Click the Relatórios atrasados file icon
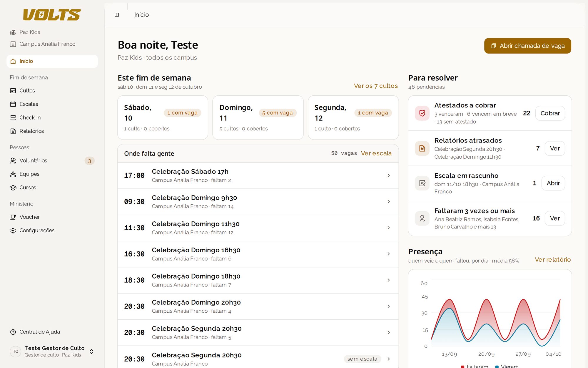588x368 pixels. (x=422, y=148)
